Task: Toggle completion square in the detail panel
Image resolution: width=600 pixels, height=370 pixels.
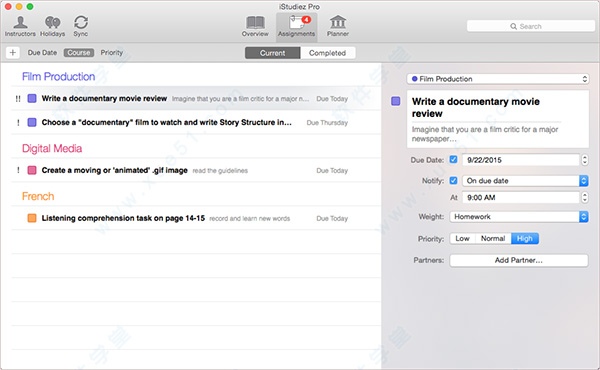Action: coord(396,101)
